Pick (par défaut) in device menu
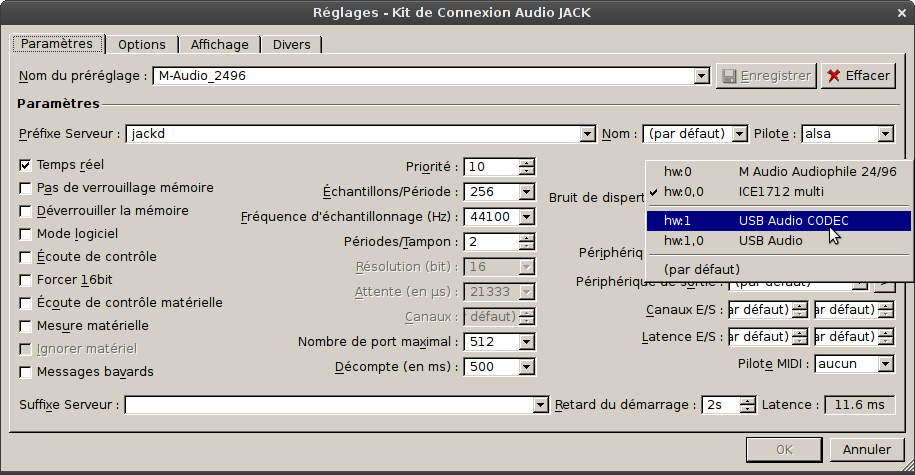 coord(779,270)
